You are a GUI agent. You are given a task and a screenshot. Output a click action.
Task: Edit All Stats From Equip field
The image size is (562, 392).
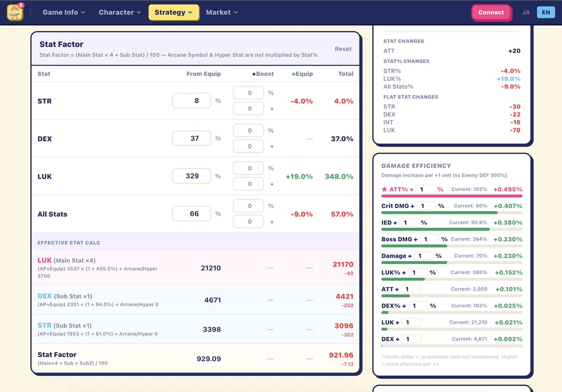pos(192,214)
